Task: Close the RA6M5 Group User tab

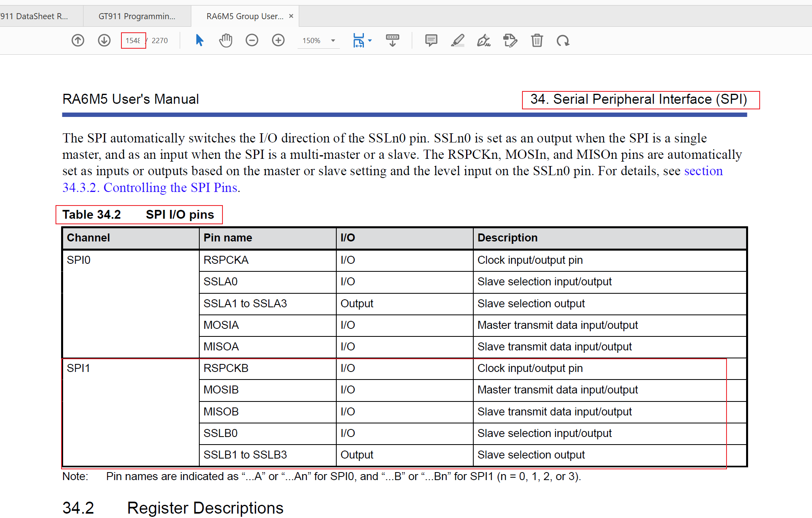Action: pos(291,16)
